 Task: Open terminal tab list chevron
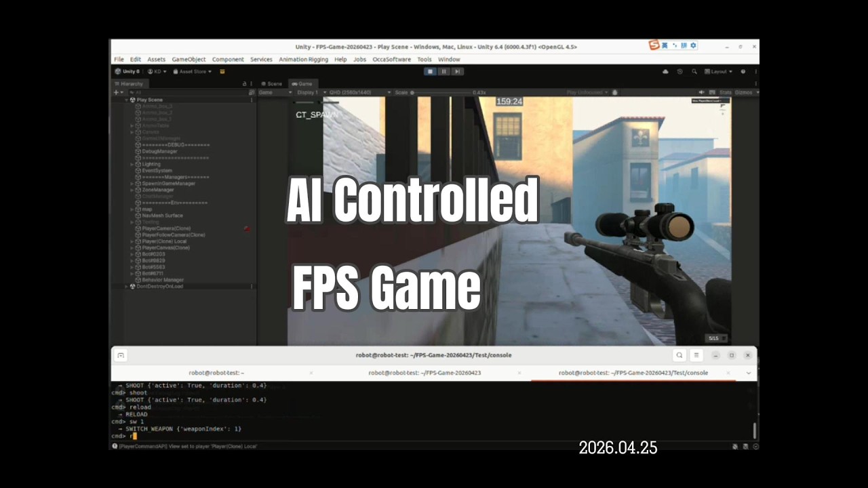(x=749, y=373)
